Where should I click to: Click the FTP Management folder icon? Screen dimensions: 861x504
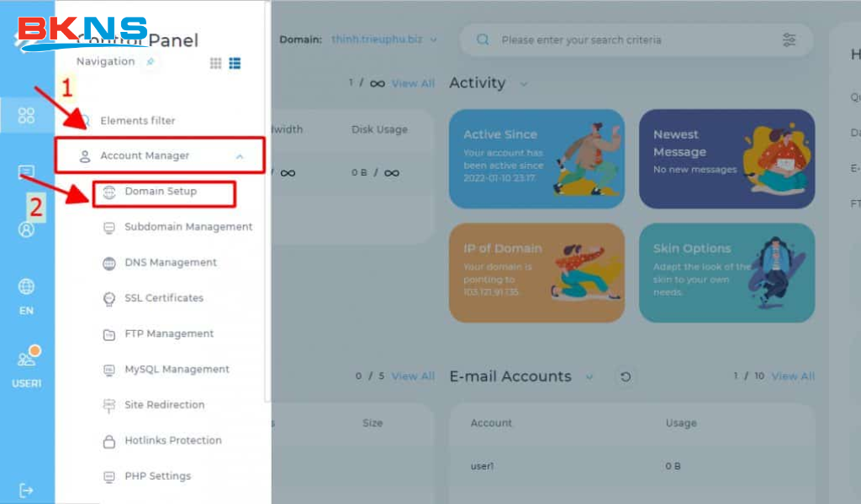(x=109, y=334)
